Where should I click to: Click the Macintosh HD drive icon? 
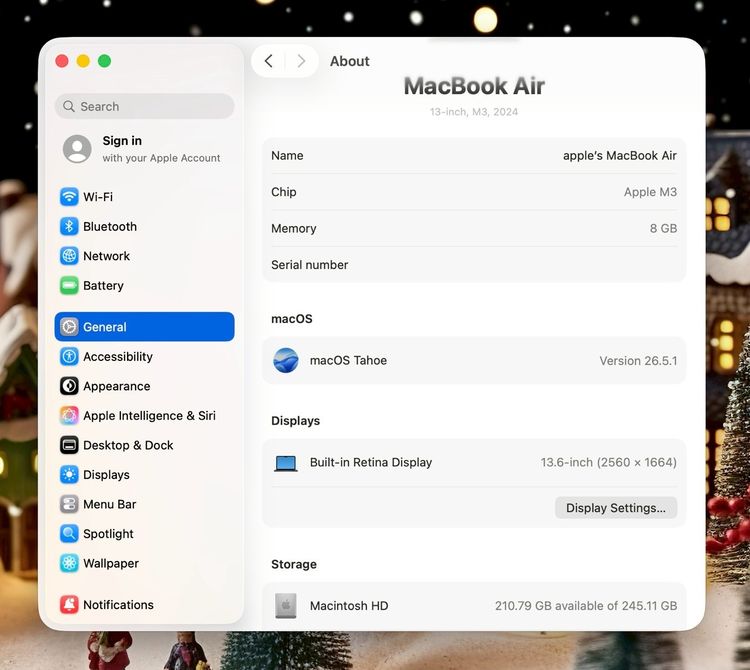pos(286,605)
